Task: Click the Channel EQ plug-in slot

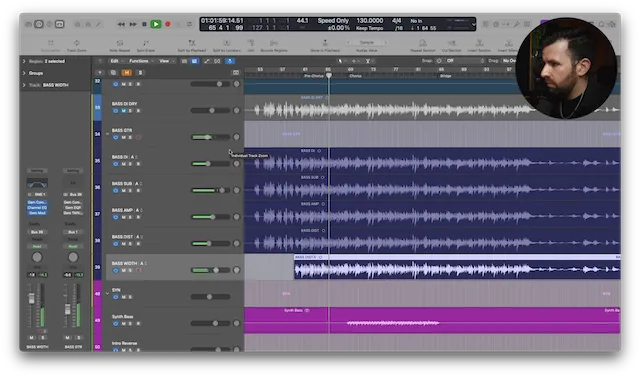Action: 37,208
